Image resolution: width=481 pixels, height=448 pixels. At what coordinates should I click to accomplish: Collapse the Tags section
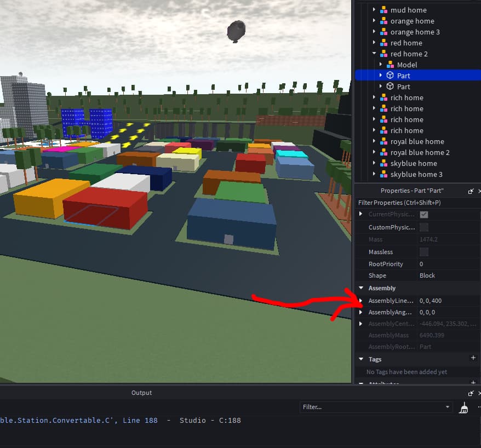(361, 359)
